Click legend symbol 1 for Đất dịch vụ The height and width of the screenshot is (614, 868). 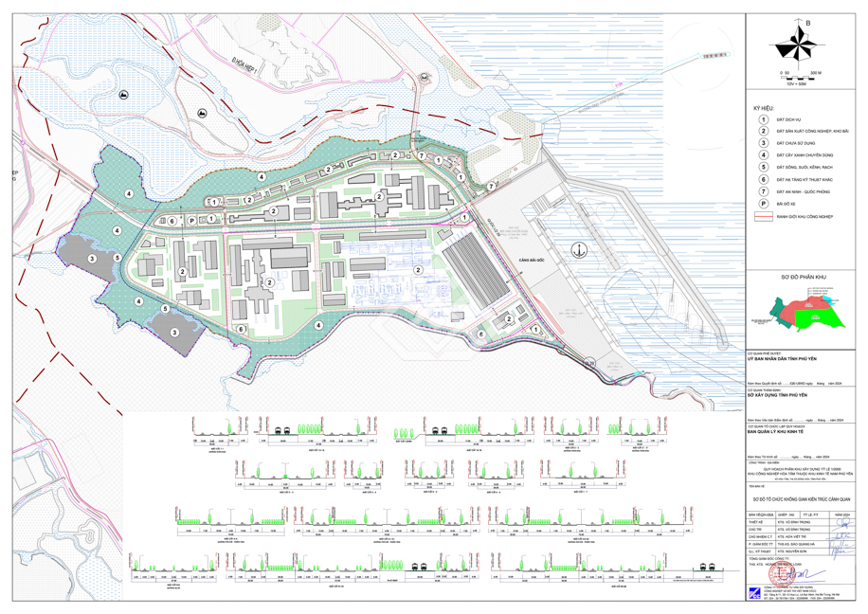click(763, 120)
